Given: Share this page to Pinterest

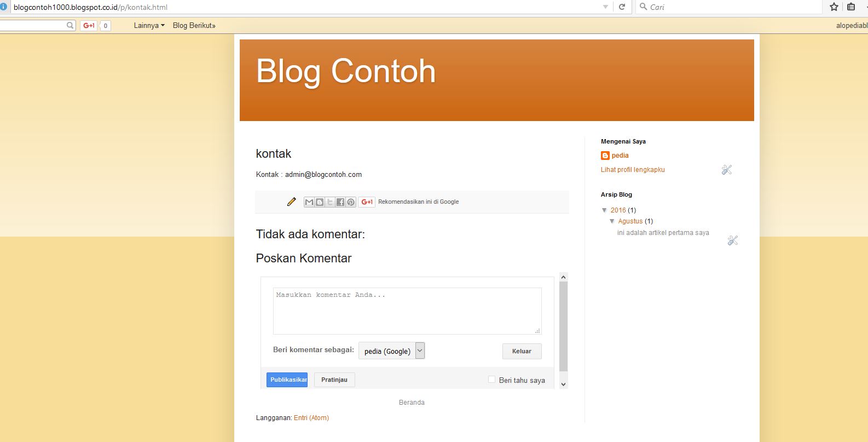Looking at the screenshot, I should (351, 202).
